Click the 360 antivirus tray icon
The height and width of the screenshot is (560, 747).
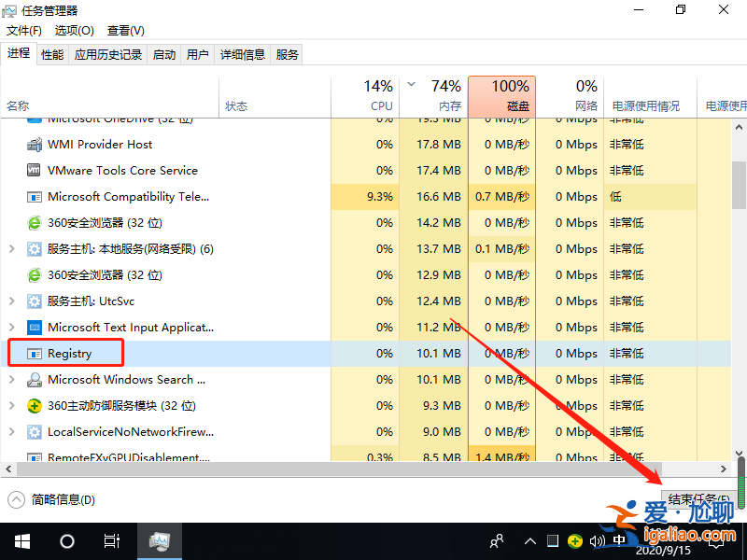click(x=574, y=541)
